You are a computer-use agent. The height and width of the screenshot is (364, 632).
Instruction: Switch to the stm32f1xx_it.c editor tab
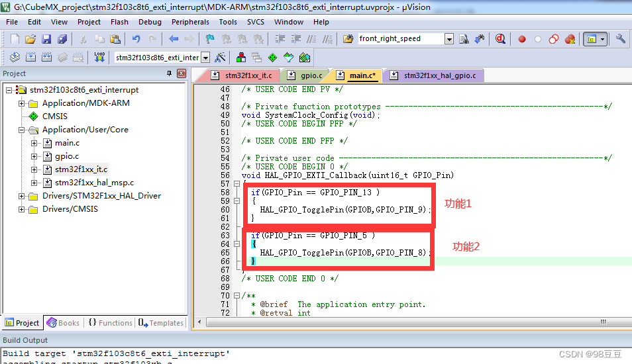(242, 75)
